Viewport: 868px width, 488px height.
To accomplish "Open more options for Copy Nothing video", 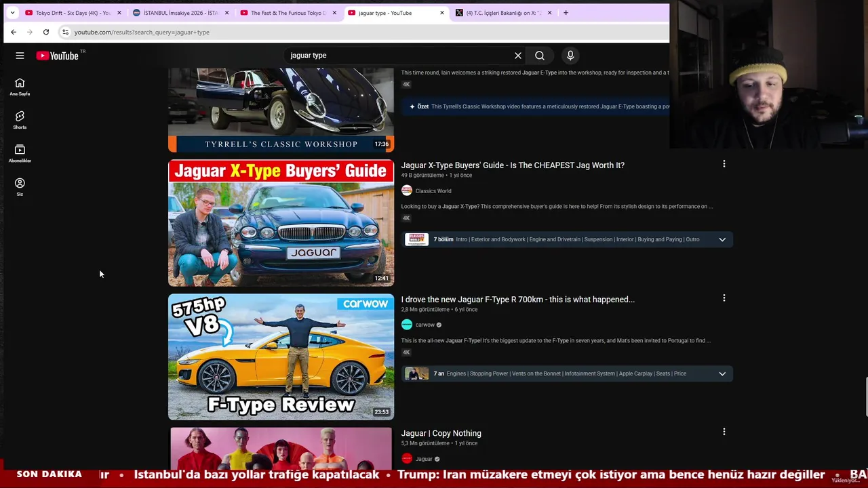I will [724, 432].
